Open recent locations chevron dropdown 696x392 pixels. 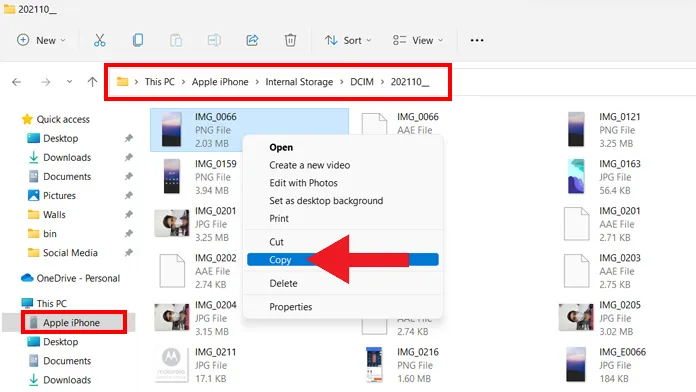tap(69, 82)
